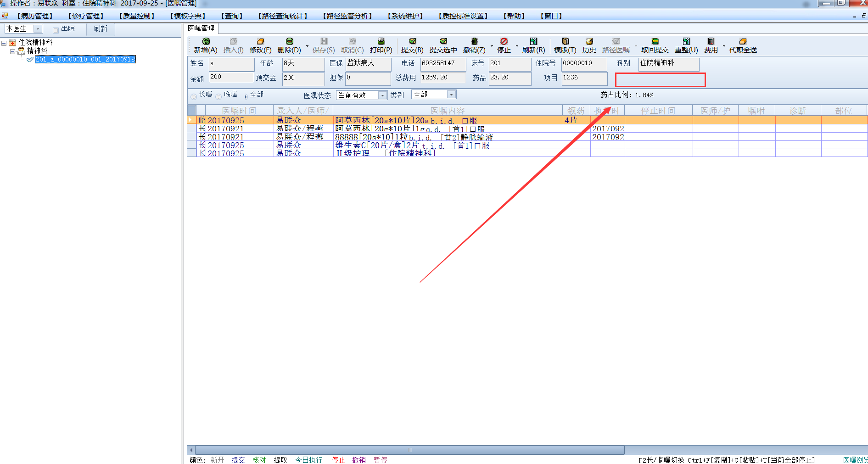Click the 住院精神科 department icon in tree
Image resolution: width=868 pixels, height=464 pixels.
click(x=12, y=43)
